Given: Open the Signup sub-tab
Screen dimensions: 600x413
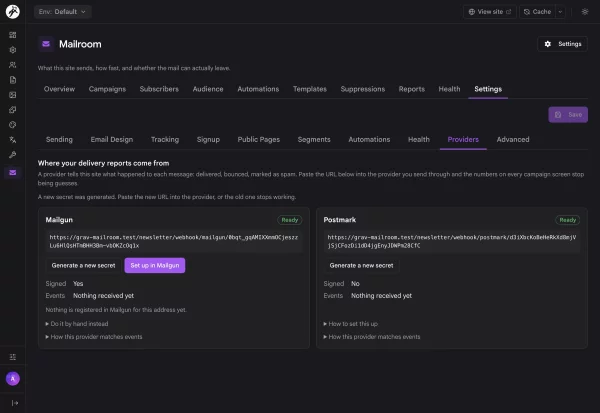Looking at the screenshot, I should pos(208,139).
